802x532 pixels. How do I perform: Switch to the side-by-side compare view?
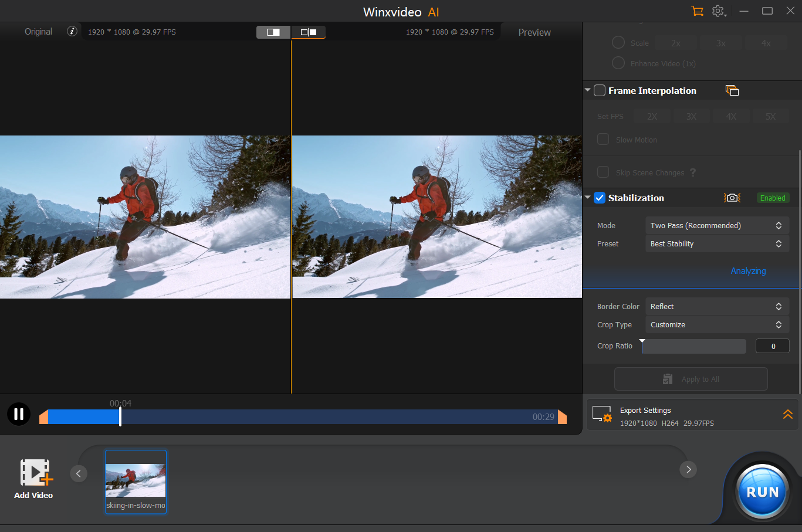[x=309, y=32]
